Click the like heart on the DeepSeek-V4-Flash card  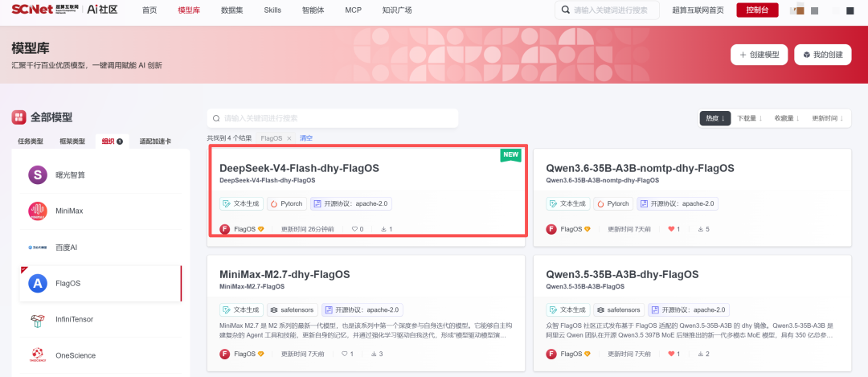(355, 228)
